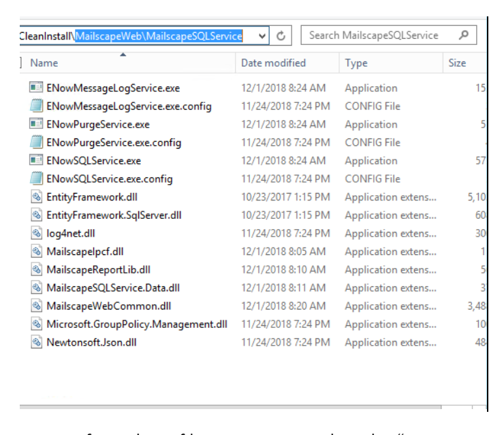This screenshot has width=504, height=435.
Task: Select file name MailscapeIpcf.dll
Action: 85,252
